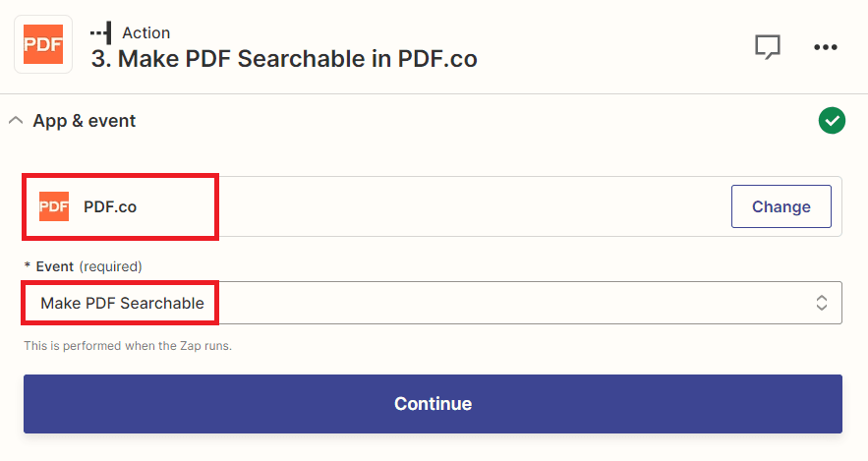Collapse the App & event chevron
Screen dimensions: 868x461
[x=16, y=120]
